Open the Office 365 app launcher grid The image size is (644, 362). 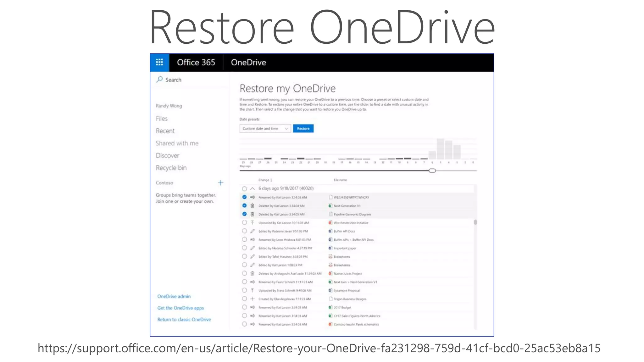159,62
